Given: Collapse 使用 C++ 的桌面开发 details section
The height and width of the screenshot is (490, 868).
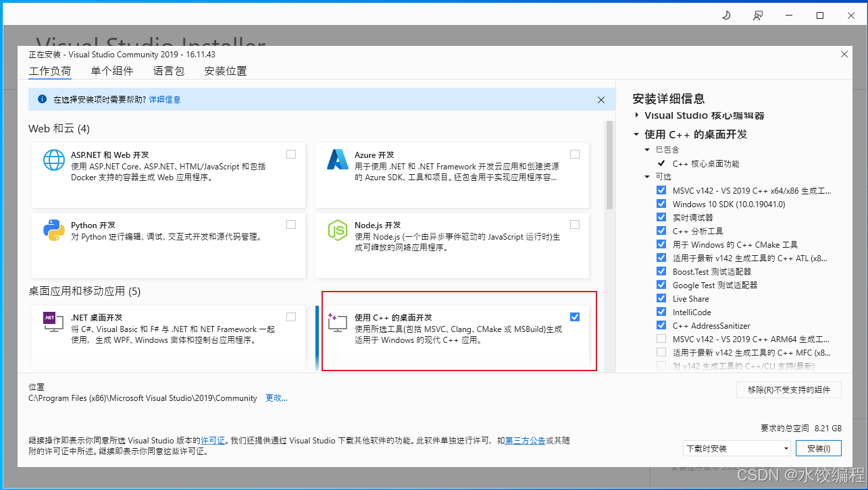Looking at the screenshot, I should tap(636, 134).
